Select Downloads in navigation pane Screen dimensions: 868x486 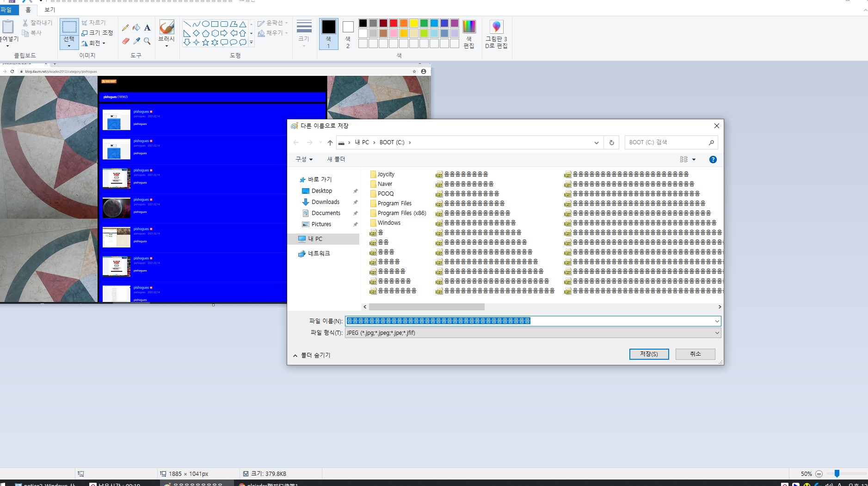point(326,202)
